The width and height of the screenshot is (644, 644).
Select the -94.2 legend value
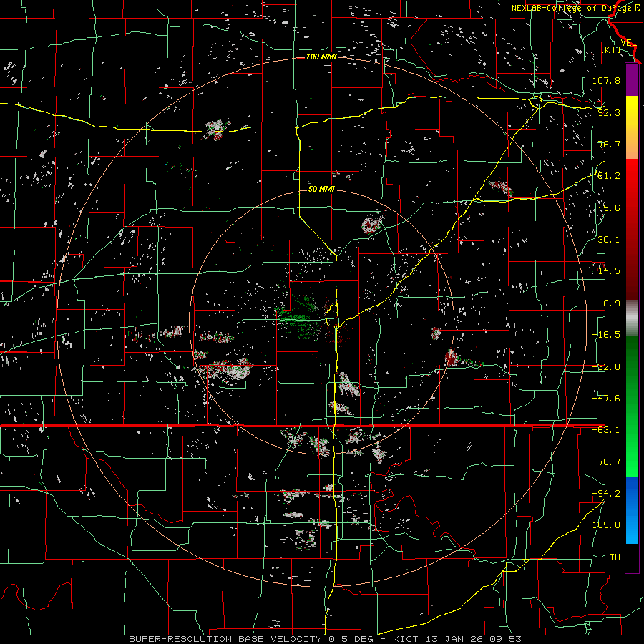(x=606, y=494)
